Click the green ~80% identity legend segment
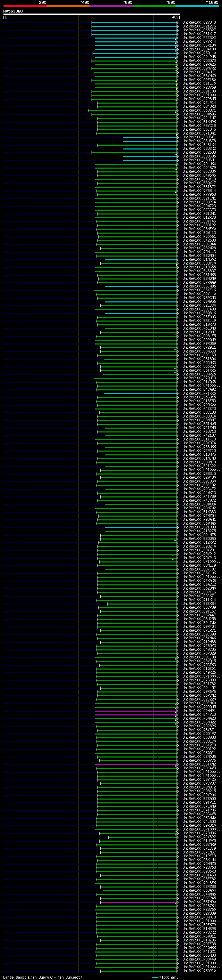This screenshot has width=222, height=980. (154, 6)
